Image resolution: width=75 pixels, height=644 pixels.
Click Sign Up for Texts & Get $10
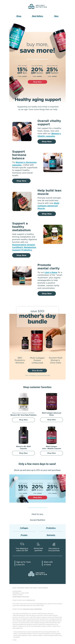pyautogui.click(x=24, y=563)
